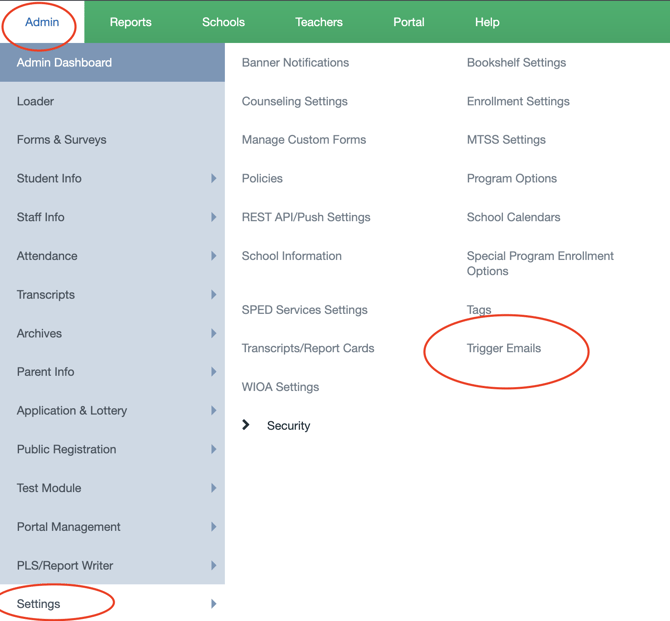Open the Transcripts submenu arrow

coord(213,295)
